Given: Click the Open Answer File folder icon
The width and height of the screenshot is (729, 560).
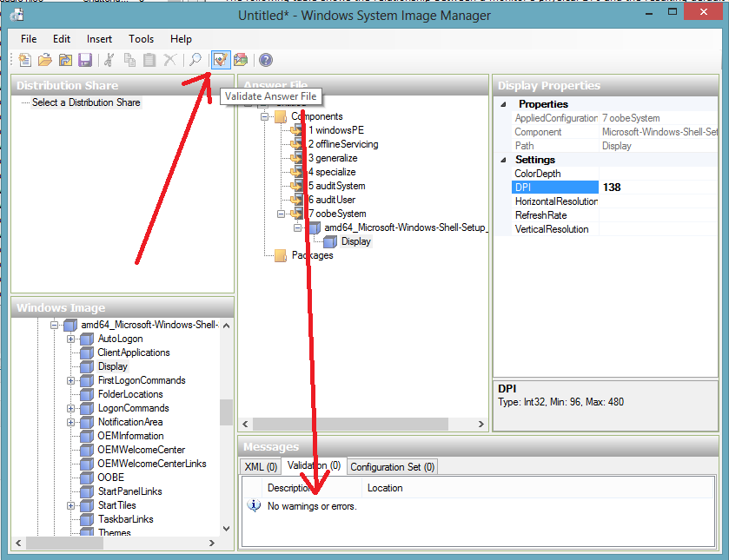Looking at the screenshot, I should click(x=45, y=60).
